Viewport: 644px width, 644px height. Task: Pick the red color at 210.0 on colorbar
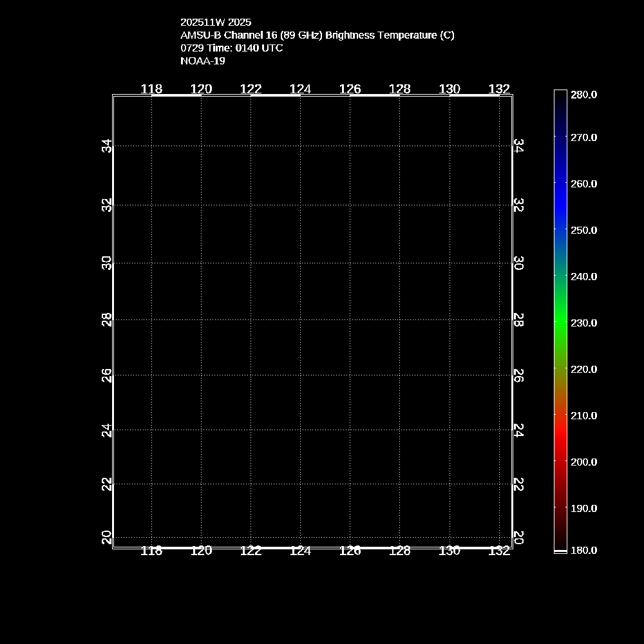point(560,415)
